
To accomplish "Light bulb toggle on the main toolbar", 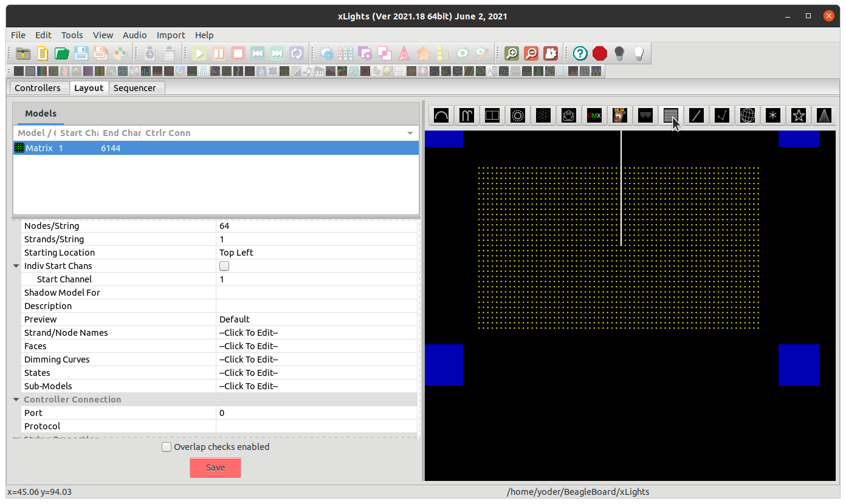I will click(x=619, y=53).
